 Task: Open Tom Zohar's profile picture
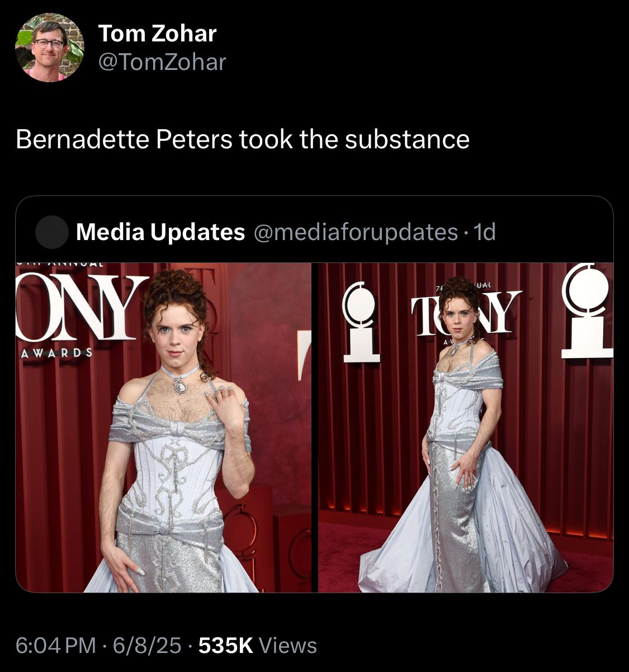(x=49, y=48)
